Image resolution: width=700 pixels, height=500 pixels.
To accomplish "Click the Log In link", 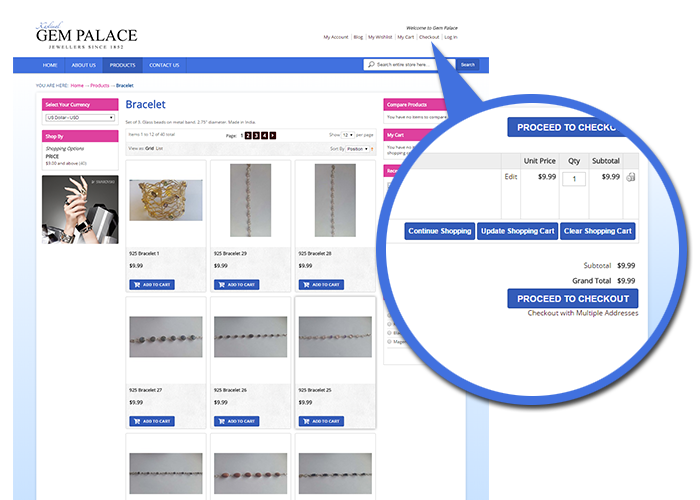I will pos(451,37).
